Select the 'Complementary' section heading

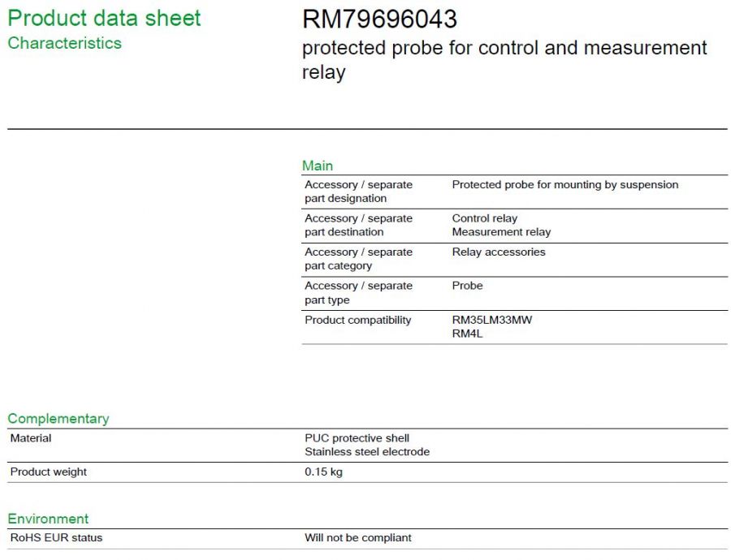pos(58,418)
